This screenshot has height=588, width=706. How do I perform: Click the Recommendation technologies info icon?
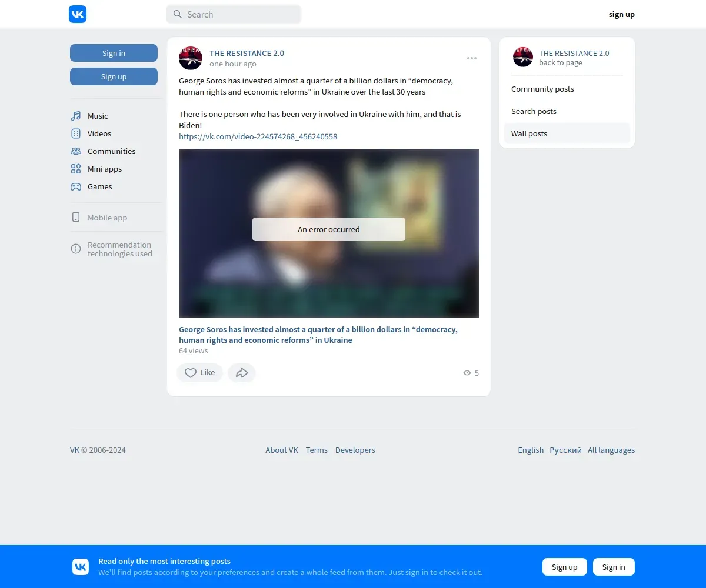click(76, 249)
